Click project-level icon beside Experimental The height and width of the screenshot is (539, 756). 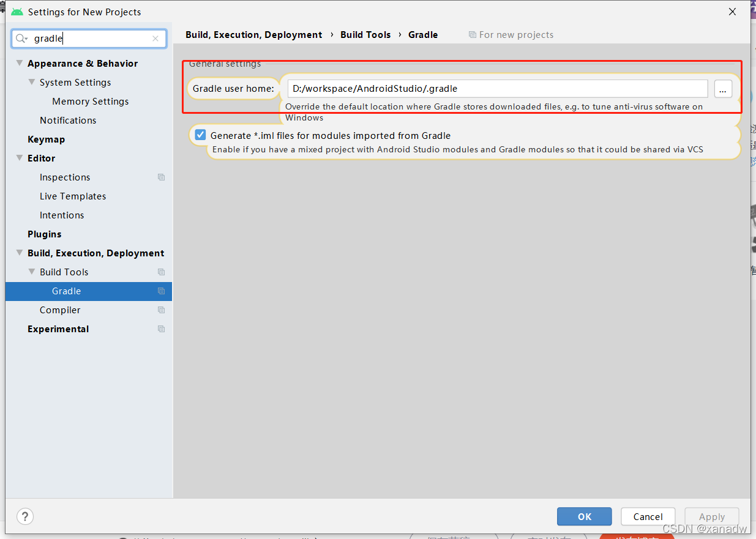tap(161, 329)
